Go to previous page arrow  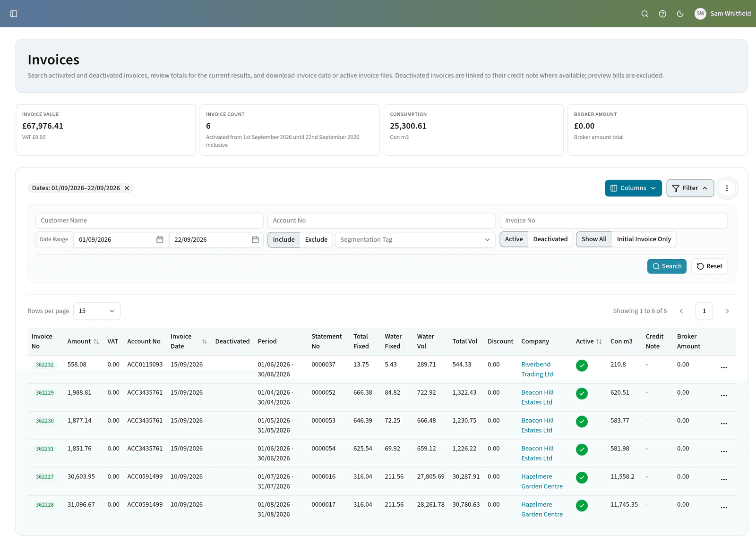(x=681, y=311)
